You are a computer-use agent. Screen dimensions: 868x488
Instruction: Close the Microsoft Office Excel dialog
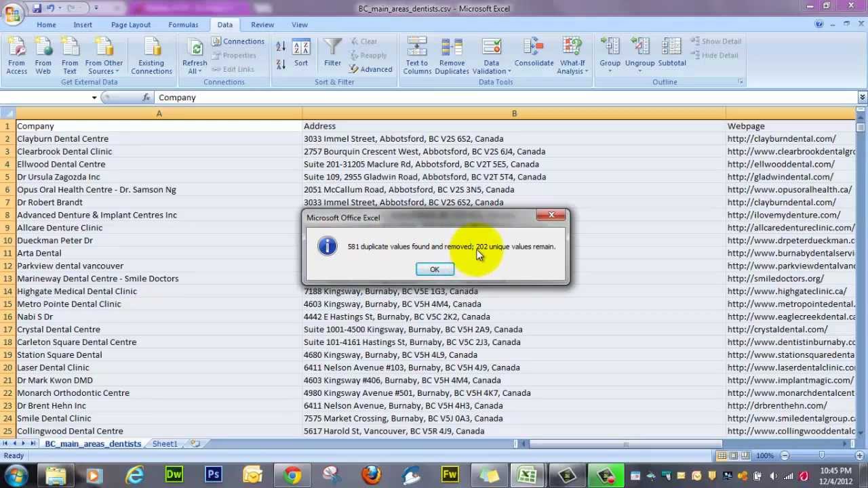point(551,216)
